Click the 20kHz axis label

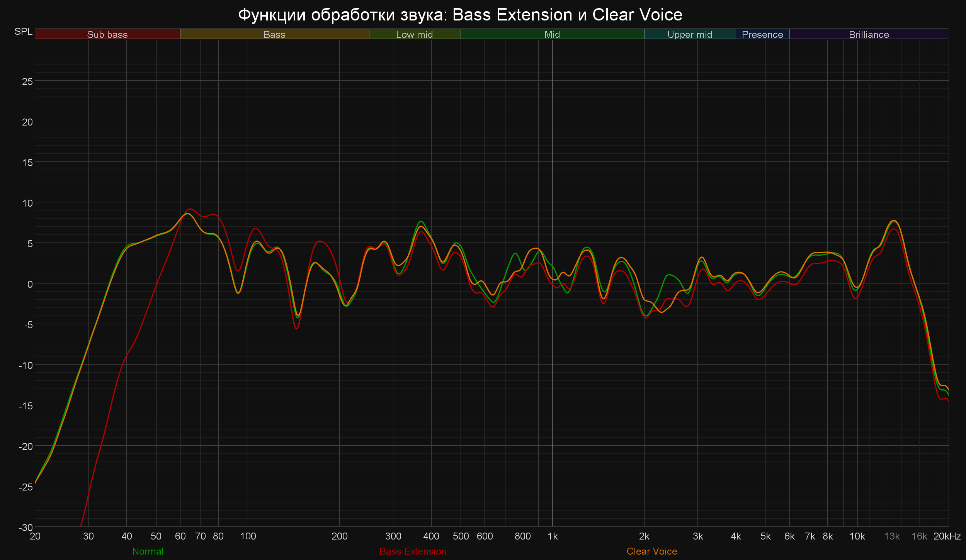(x=947, y=536)
